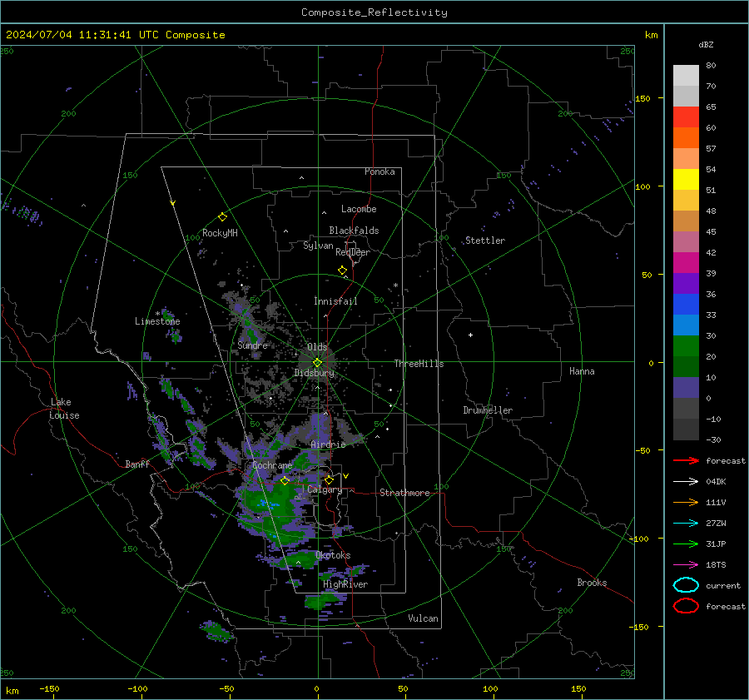Click the yellow diamond marker beside RockyMH

(222, 217)
